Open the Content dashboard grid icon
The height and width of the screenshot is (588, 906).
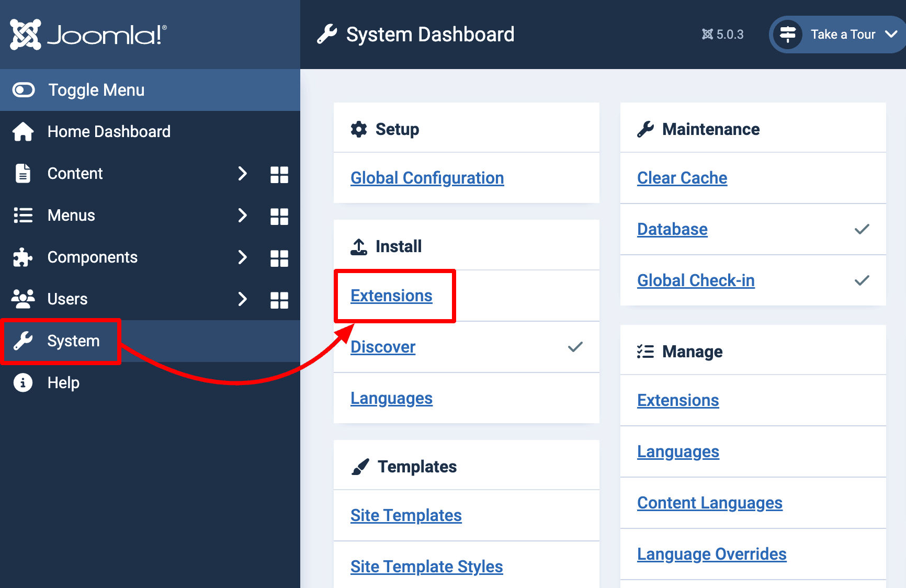coord(279,174)
